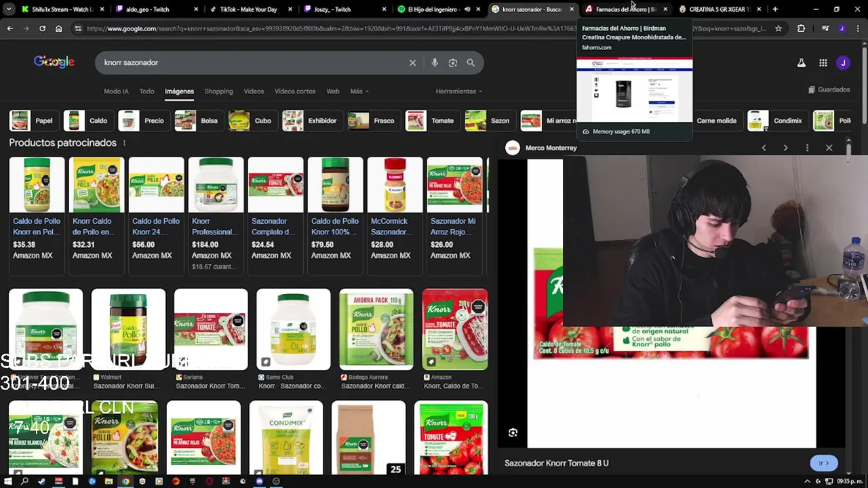Open the Chrome home page
Screen dimensions: 868x488
click(58, 28)
